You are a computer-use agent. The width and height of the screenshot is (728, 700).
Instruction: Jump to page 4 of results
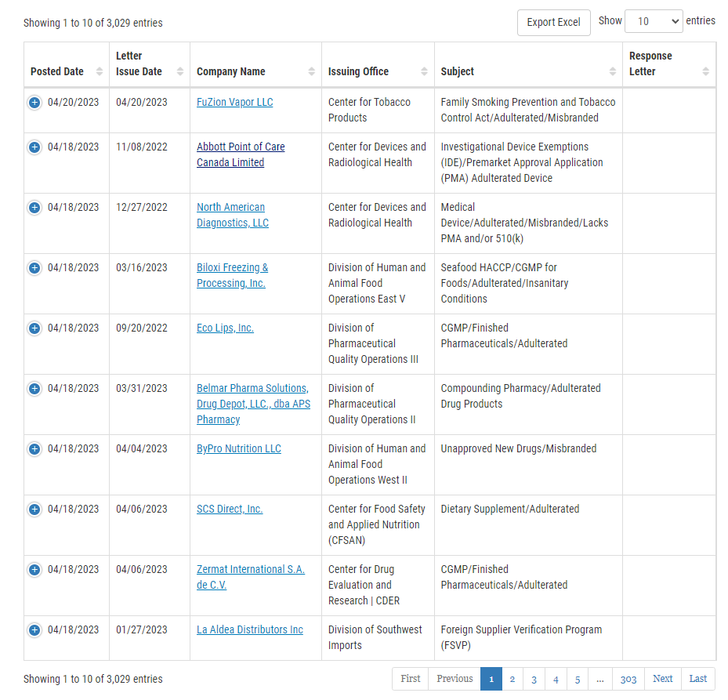pyautogui.click(x=556, y=679)
